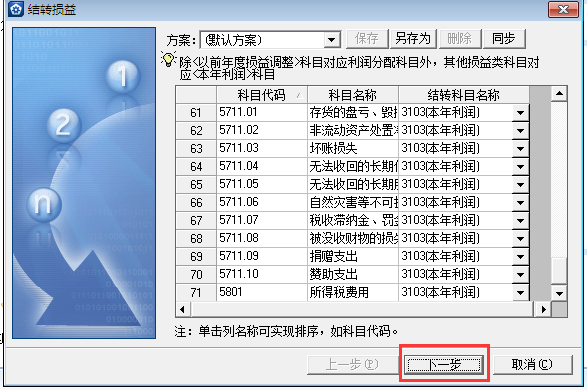Image resolution: width=587 pixels, height=390 pixels.
Task: Click cell with code 5711.01
Action: coord(262,113)
